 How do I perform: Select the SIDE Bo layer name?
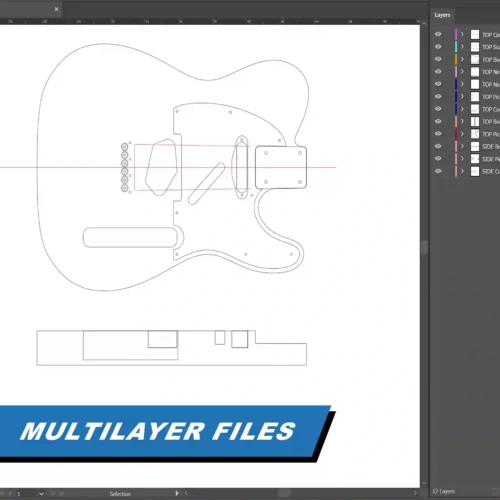click(x=491, y=147)
